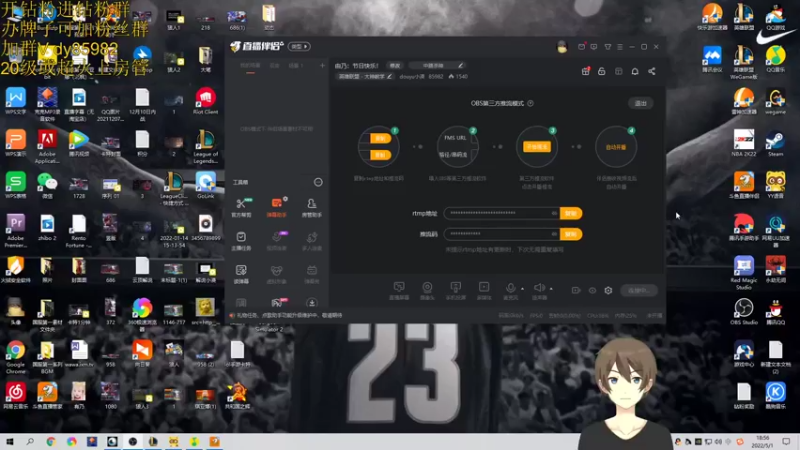Click lower copy button in step 1 circle
Viewport: 800px width, 450px height.
(381, 155)
